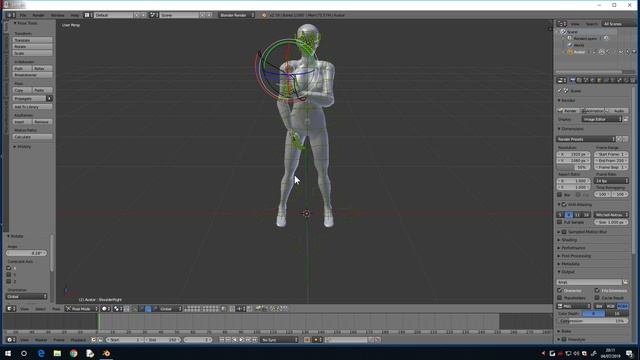Select the Render camera tab in Properties
The image size is (640, 360).
point(572,80)
